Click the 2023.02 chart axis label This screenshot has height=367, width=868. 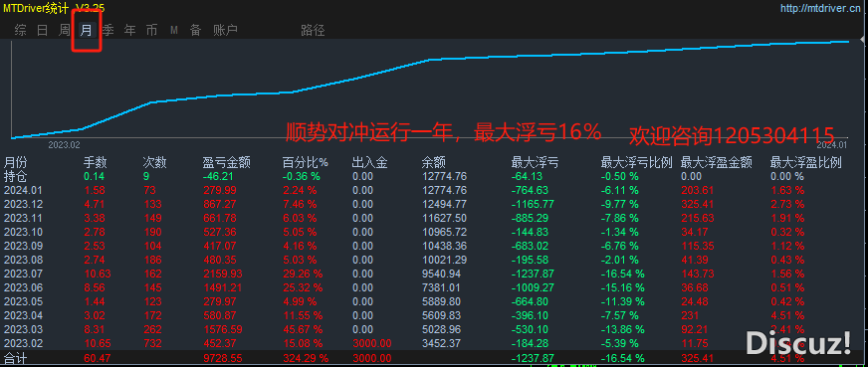pos(65,145)
